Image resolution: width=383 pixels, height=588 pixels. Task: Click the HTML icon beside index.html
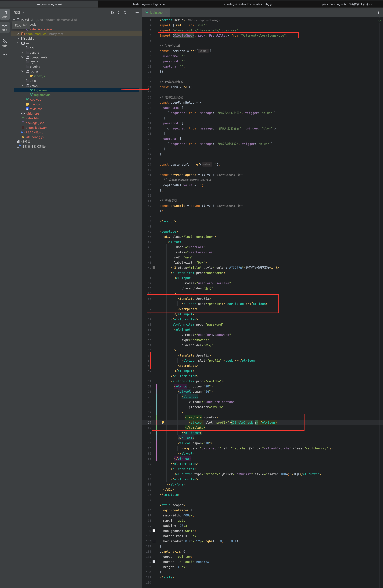23,118
